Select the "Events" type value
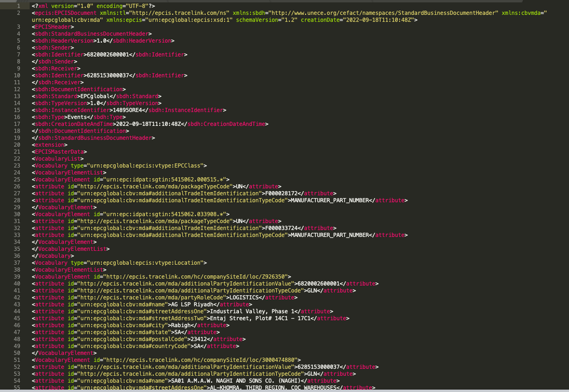Screen dimensions: 569x392 (x=78, y=117)
